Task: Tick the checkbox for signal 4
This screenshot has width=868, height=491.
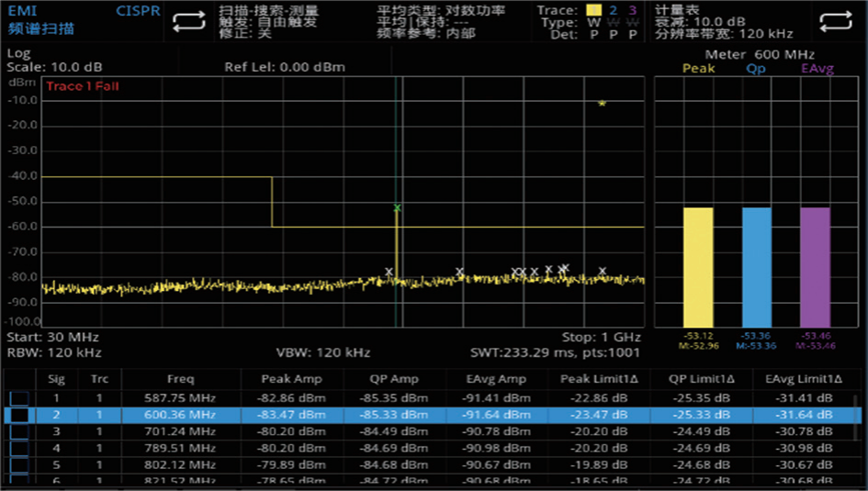Action: click(19, 448)
